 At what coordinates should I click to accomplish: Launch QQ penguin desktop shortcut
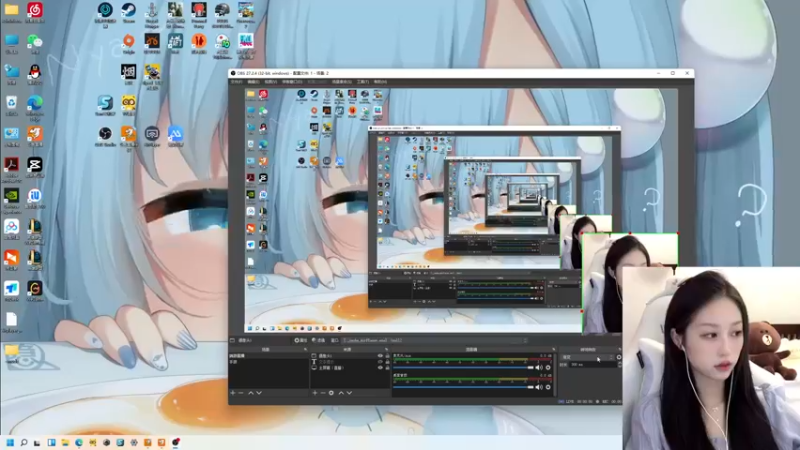(x=35, y=72)
